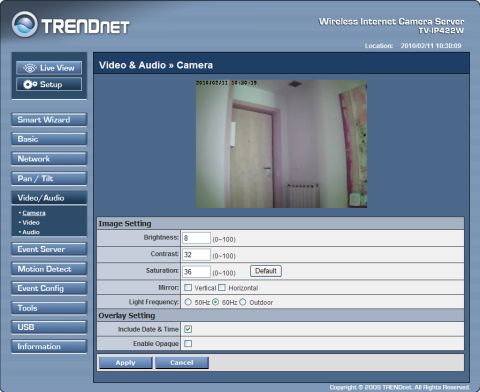
Task: Click the Contrast input field
Action: tap(196, 255)
